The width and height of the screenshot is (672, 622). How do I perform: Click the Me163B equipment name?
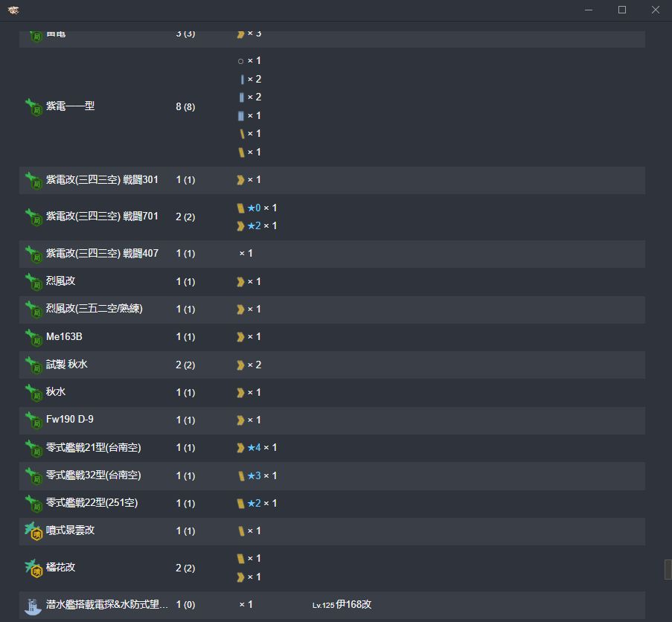coord(64,337)
